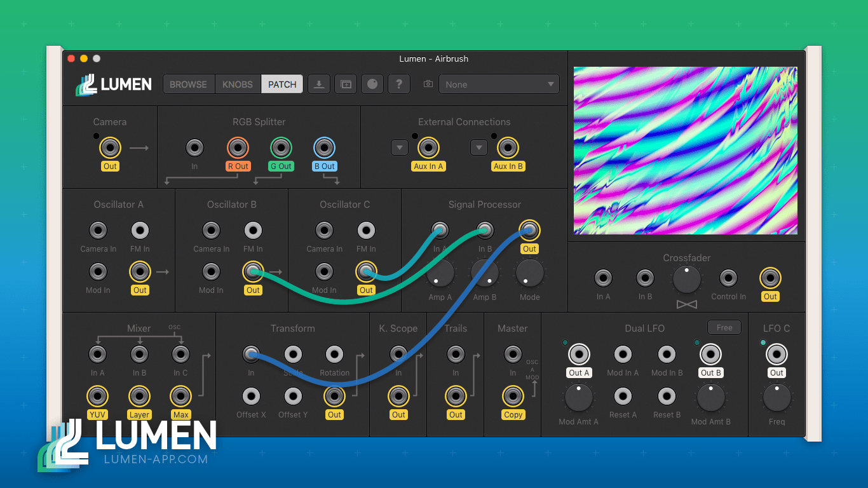The width and height of the screenshot is (868, 488).
Task: Click the camera snapshot icon
Action: click(x=428, y=83)
